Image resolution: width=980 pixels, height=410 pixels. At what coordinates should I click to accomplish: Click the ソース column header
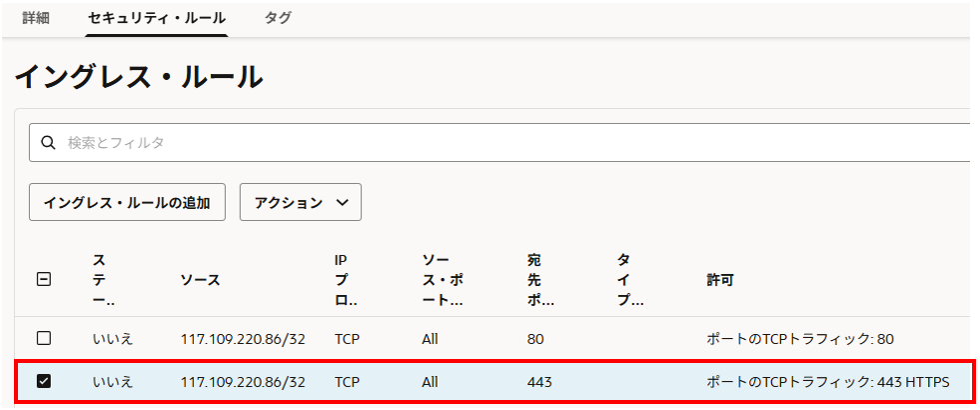(200, 280)
